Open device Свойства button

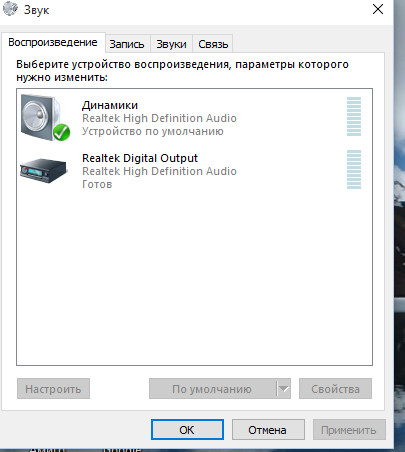(x=335, y=389)
